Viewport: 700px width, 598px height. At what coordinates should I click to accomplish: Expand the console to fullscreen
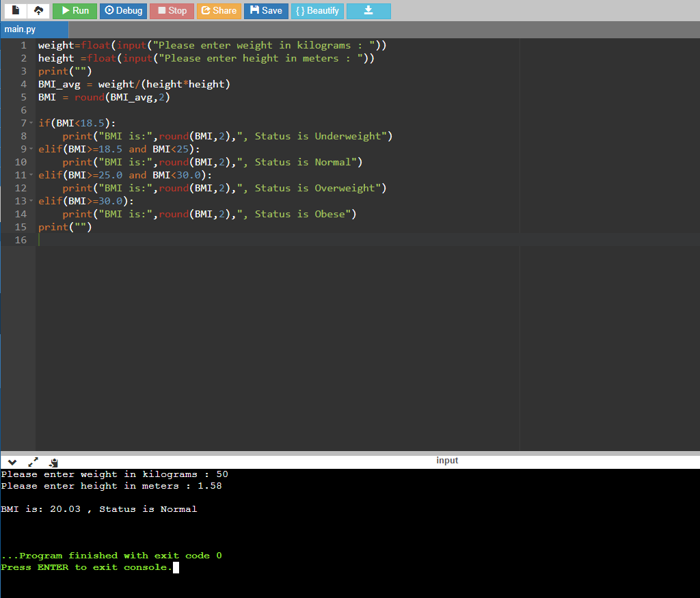[x=33, y=462]
